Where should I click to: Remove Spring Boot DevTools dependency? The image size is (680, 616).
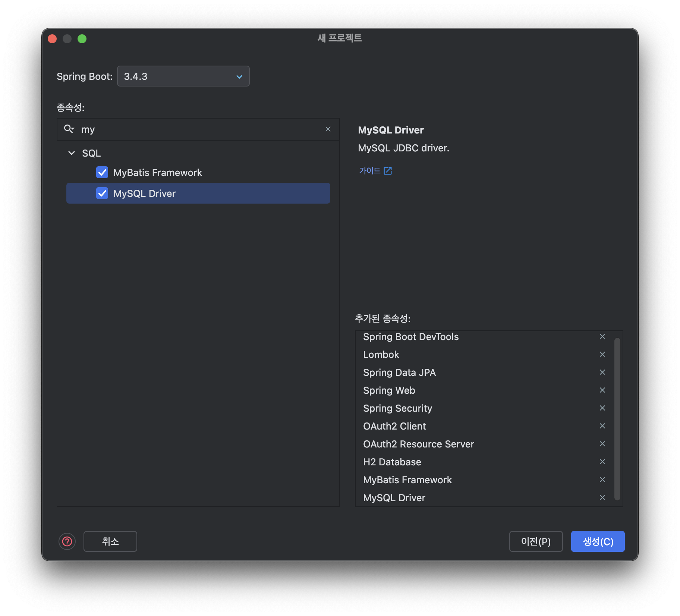pos(602,336)
